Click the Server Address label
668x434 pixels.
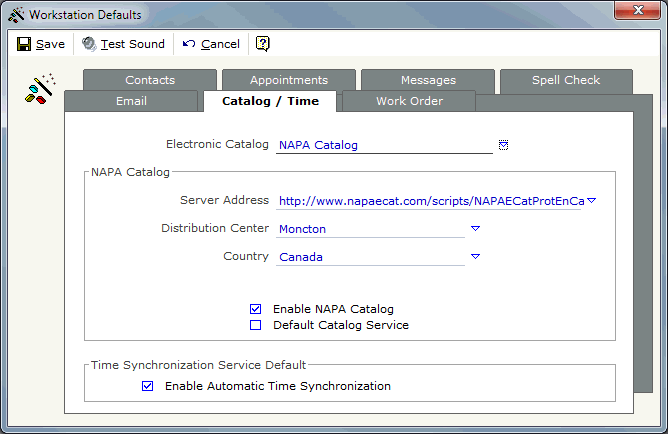225,200
